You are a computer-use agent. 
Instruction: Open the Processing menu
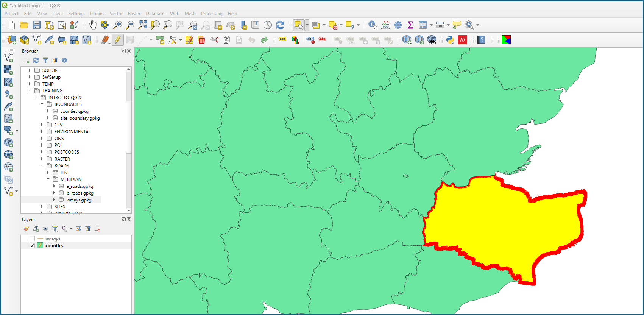pos(212,14)
